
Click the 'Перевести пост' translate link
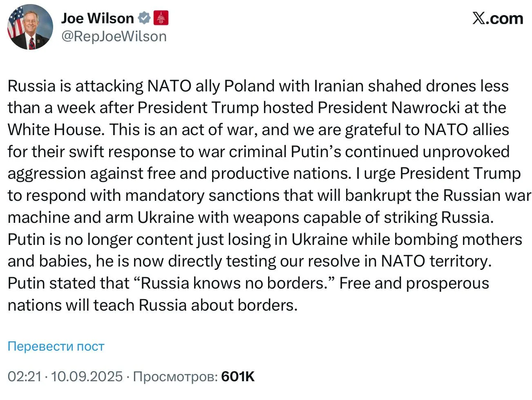[x=56, y=346]
